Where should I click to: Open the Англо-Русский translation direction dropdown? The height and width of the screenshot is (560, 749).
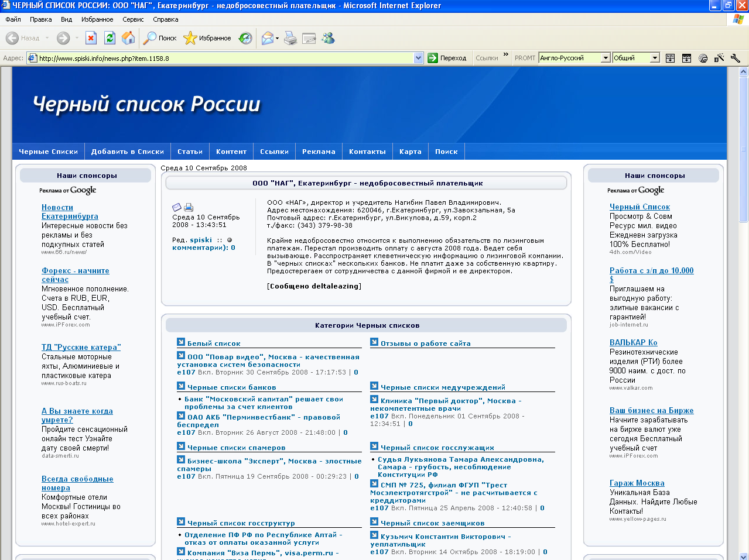click(606, 58)
